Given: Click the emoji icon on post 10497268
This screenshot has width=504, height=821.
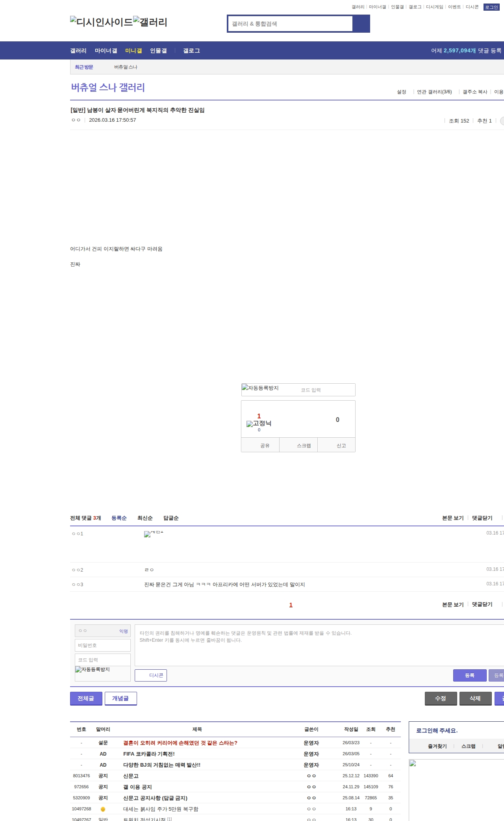Looking at the screenshot, I should coord(103,809).
